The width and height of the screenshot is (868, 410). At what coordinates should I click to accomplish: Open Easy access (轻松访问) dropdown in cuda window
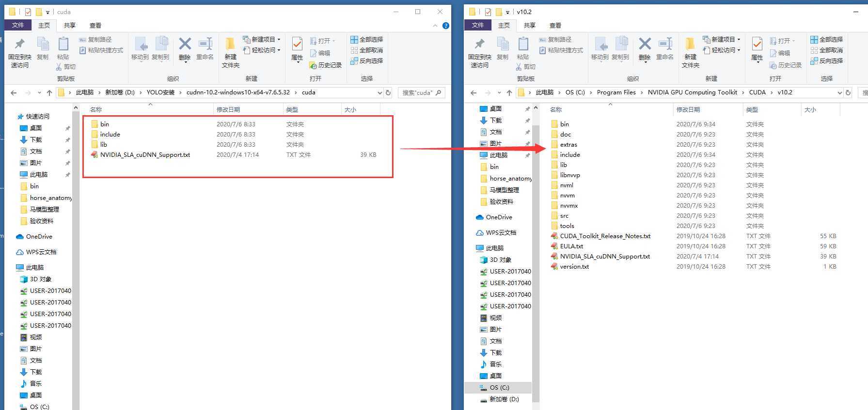[262, 50]
